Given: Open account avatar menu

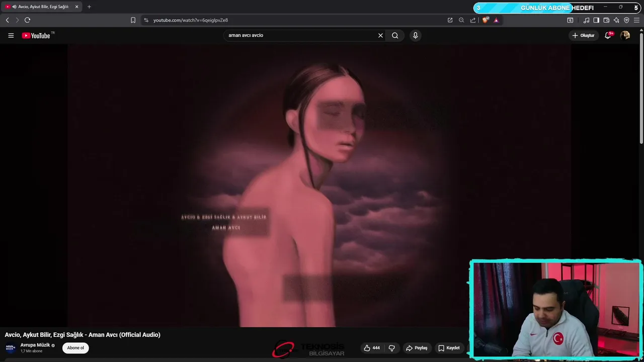Looking at the screenshot, I should point(625,35).
